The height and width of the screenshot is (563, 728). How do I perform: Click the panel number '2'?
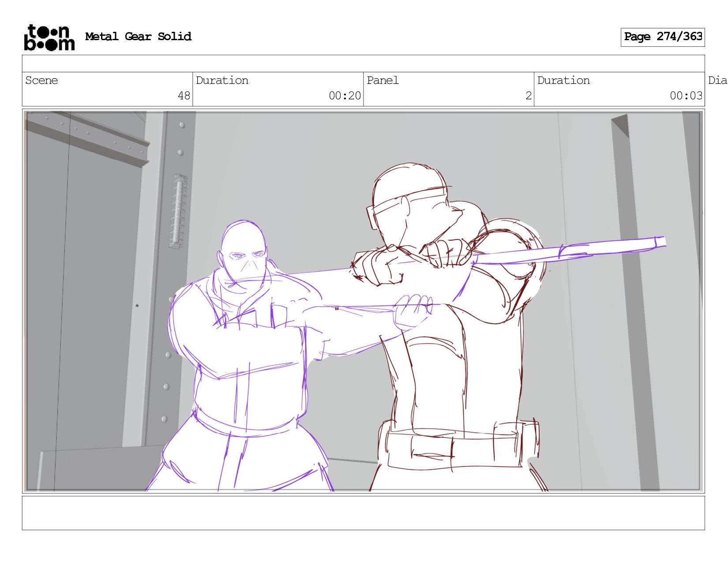(529, 96)
